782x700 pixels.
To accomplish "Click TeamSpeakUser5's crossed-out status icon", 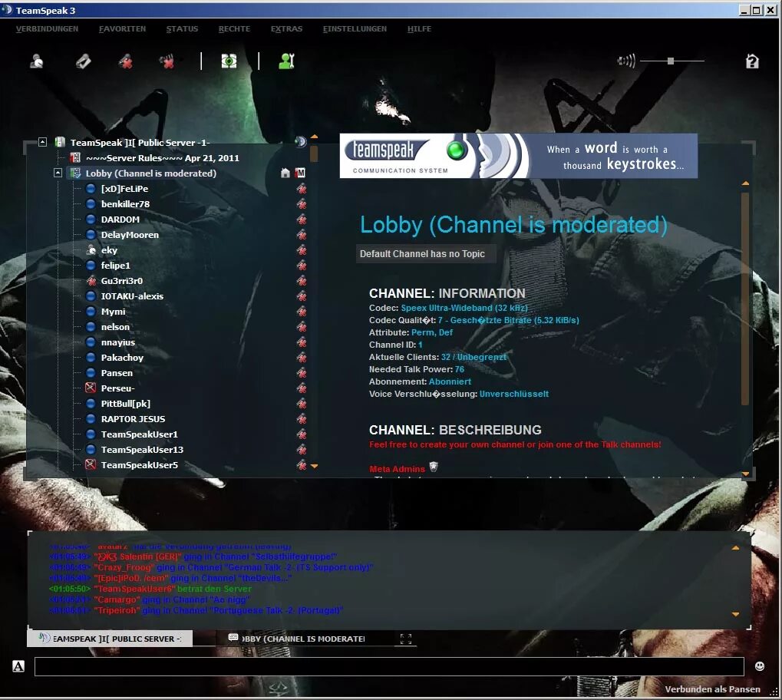I will 91,464.
